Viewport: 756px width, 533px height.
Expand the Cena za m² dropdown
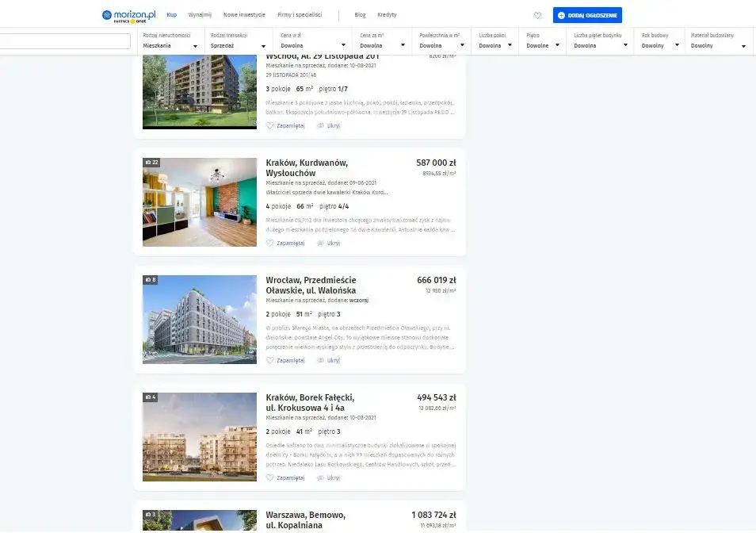click(383, 41)
